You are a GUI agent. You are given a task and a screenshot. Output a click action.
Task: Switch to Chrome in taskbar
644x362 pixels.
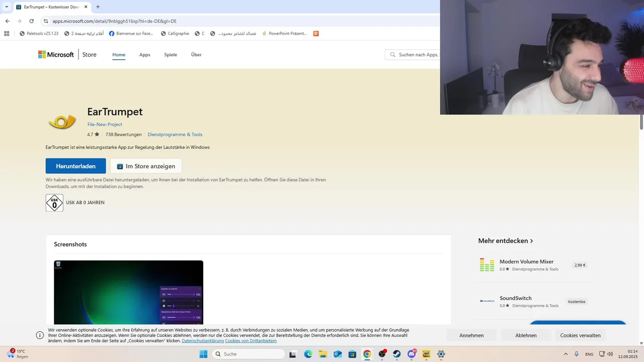tap(367, 354)
